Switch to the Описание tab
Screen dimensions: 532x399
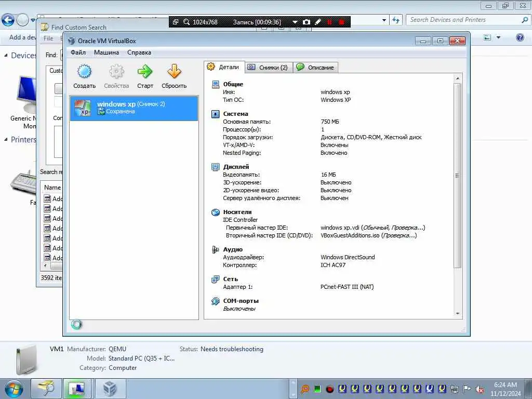click(315, 68)
